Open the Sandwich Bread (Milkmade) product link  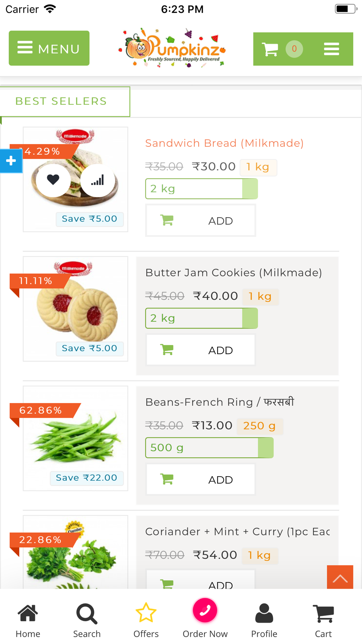[224, 143]
